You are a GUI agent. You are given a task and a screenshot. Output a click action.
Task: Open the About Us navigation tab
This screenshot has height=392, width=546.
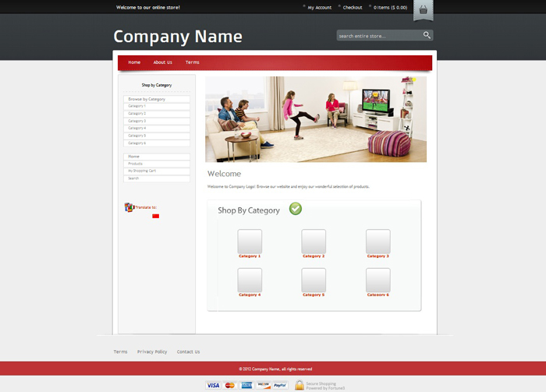163,62
